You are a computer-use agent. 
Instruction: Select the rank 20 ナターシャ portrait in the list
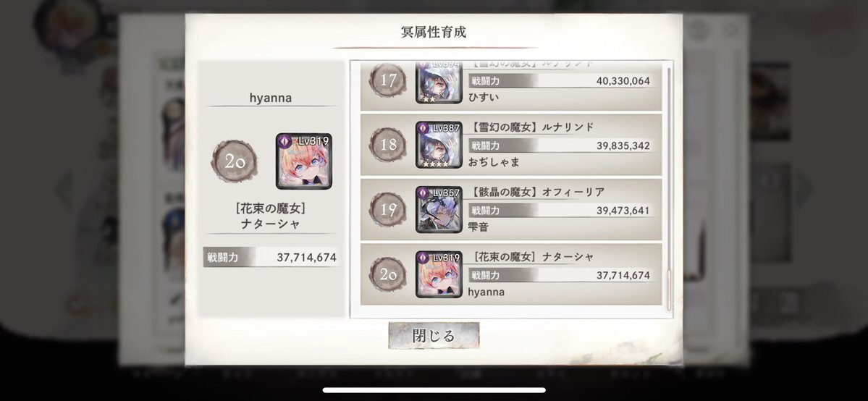tap(439, 274)
